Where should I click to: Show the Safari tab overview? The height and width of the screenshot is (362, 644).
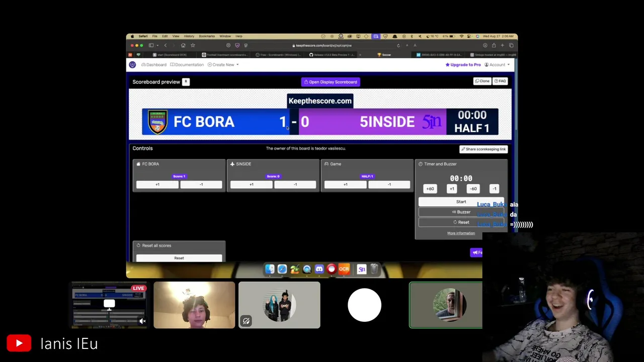pyautogui.click(x=511, y=45)
